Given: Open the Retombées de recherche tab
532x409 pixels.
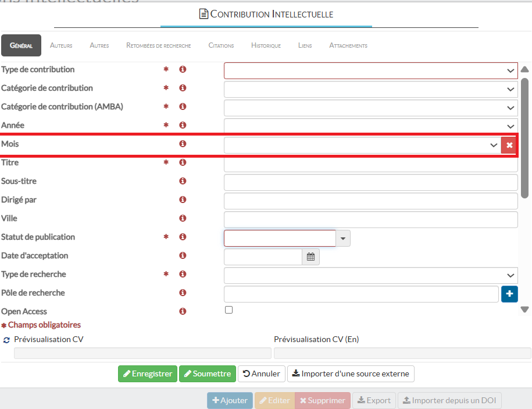Looking at the screenshot, I should pyautogui.click(x=159, y=45).
